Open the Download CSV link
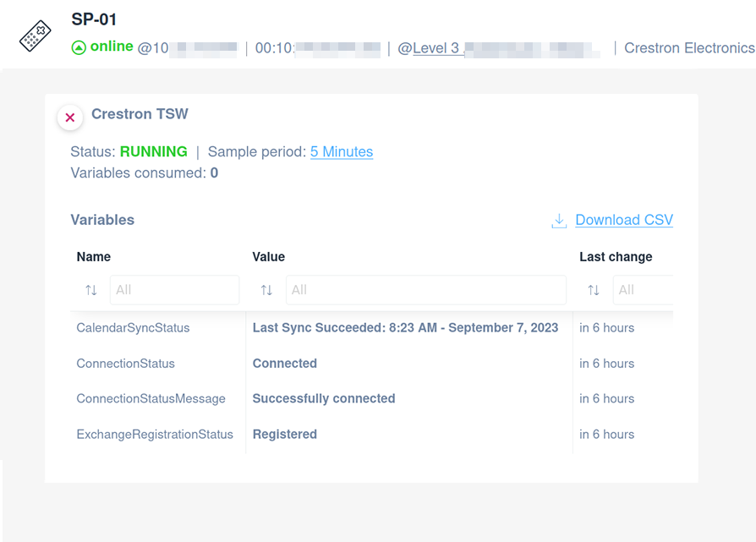This screenshot has height=542, width=756. point(624,220)
